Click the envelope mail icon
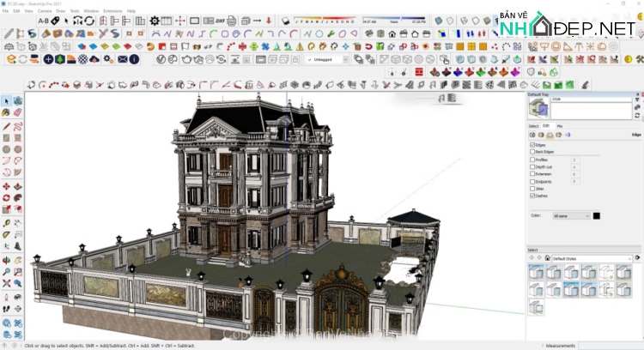This screenshot has width=644, height=350. coord(122,59)
